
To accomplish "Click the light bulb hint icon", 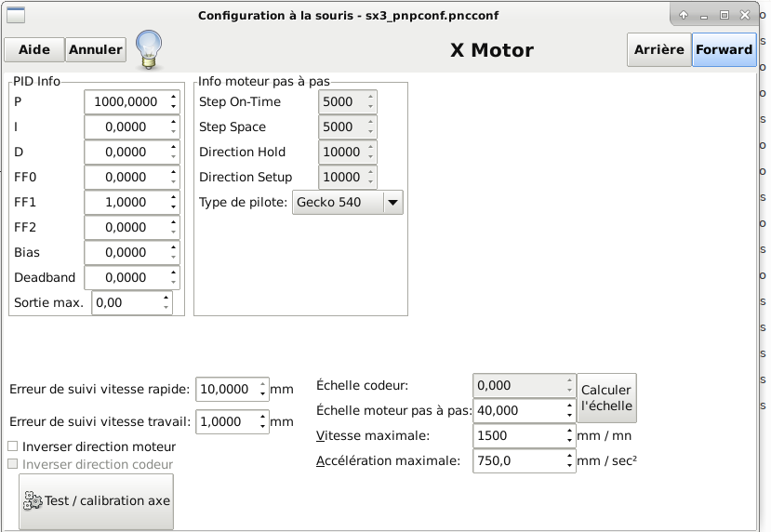I will [x=149, y=49].
